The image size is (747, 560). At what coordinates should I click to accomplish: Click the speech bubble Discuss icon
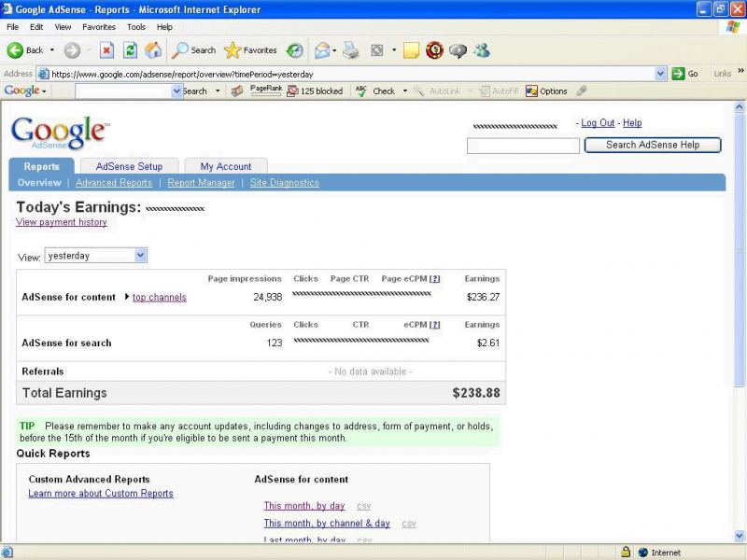click(x=458, y=50)
